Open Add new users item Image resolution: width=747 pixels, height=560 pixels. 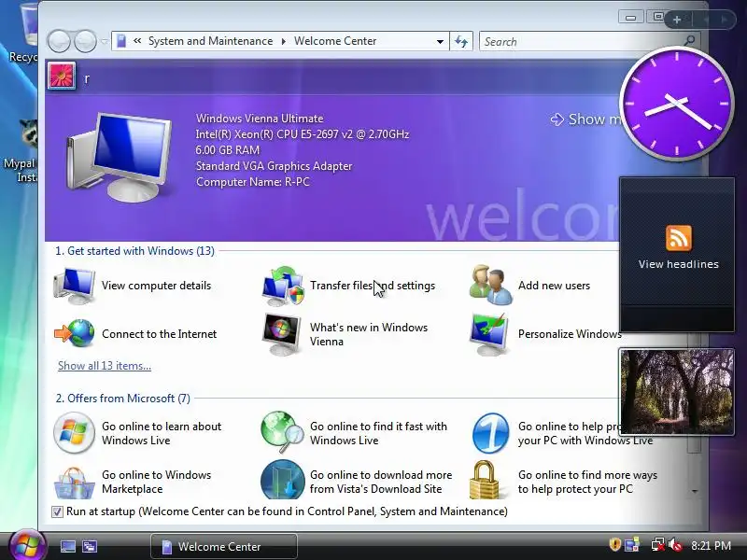[x=529, y=286]
